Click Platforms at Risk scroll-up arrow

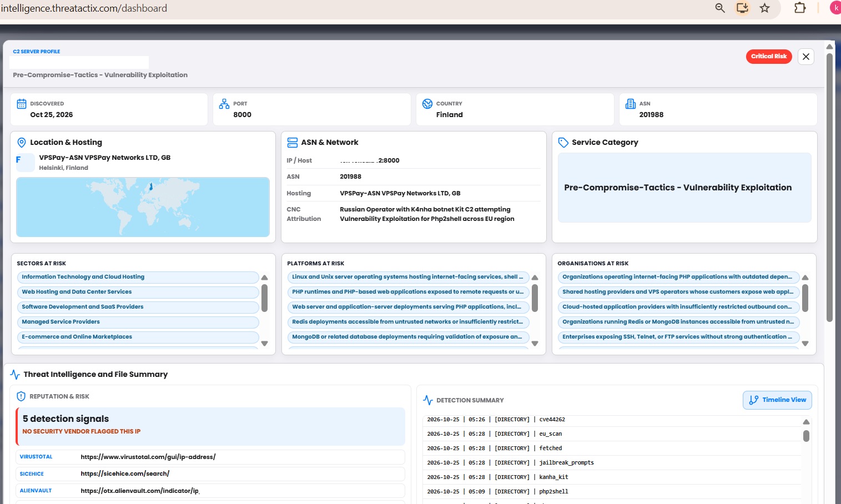point(535,278)
